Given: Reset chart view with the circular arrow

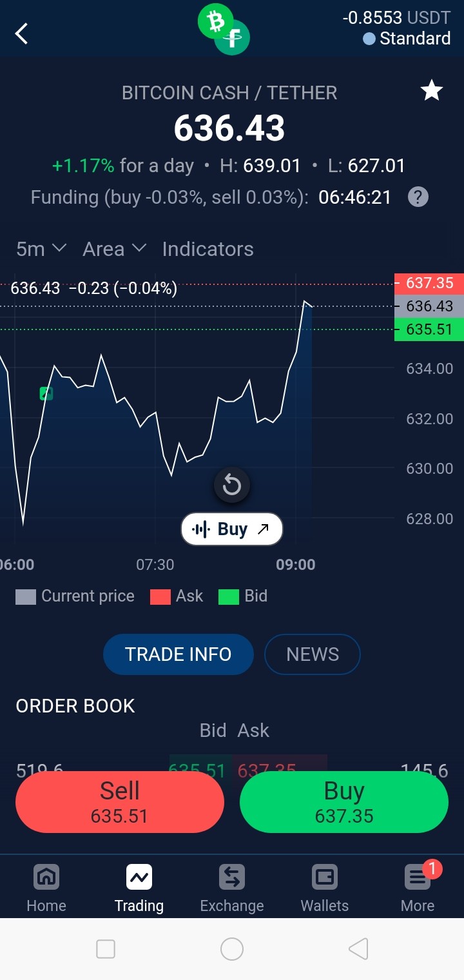Looking at the screenshot, I should point(232,485).
